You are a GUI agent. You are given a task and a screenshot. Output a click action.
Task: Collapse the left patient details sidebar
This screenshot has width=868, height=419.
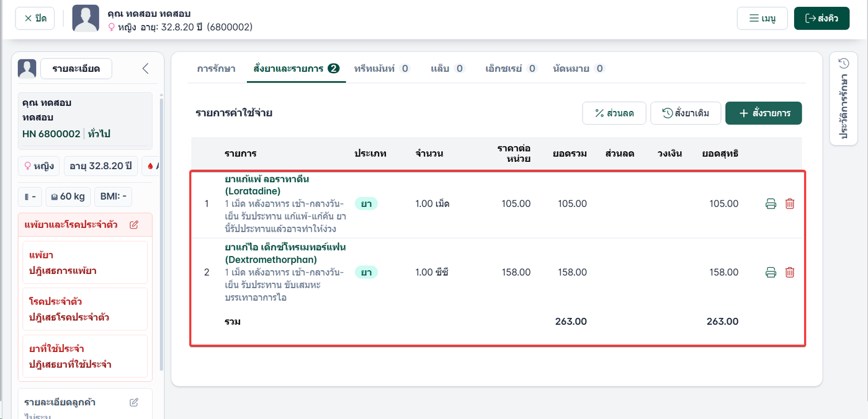coord(146,69)
